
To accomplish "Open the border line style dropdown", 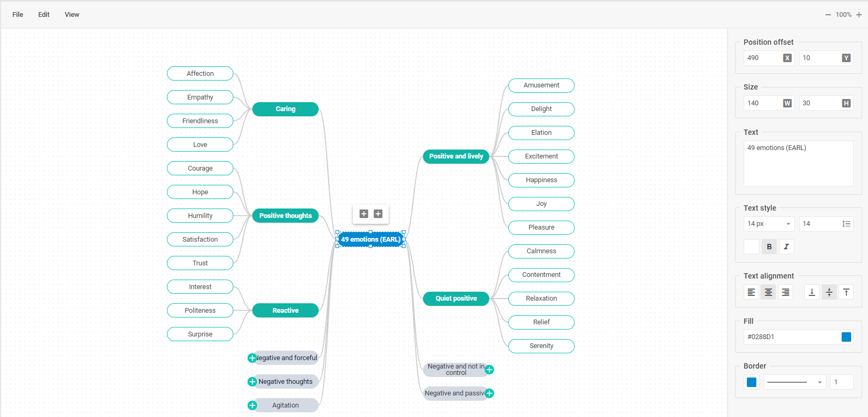I will click(794, 382).
